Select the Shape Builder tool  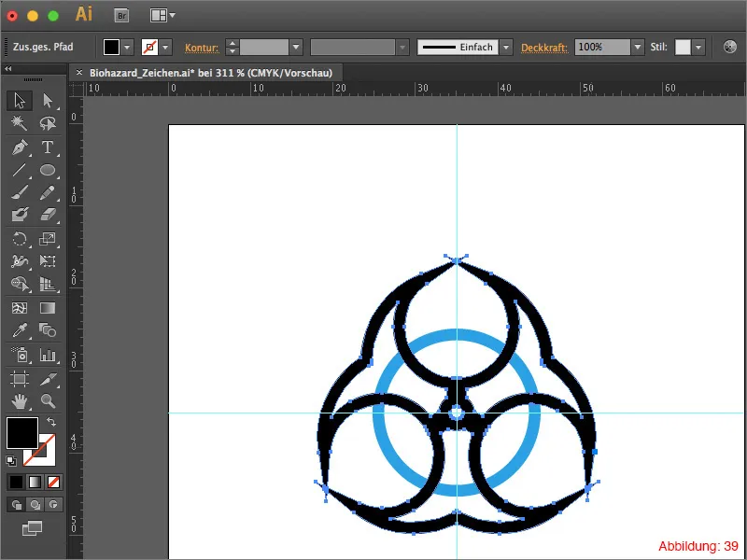point(19,284)
